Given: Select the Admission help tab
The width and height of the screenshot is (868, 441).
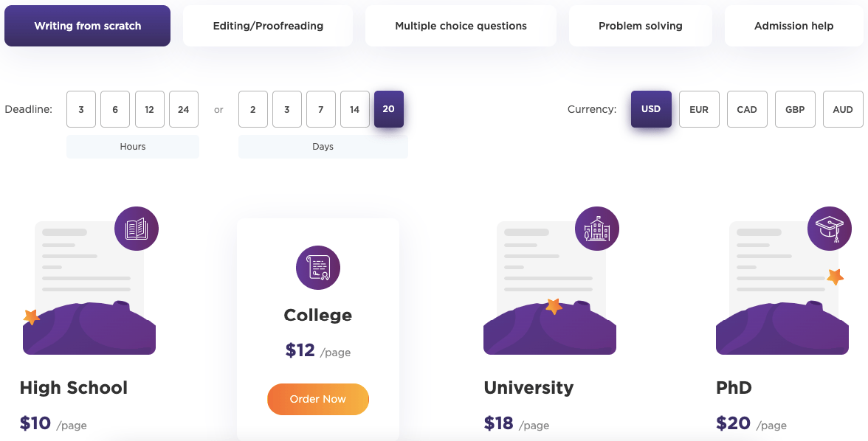Looking at the screenshot, I should 794,26.
